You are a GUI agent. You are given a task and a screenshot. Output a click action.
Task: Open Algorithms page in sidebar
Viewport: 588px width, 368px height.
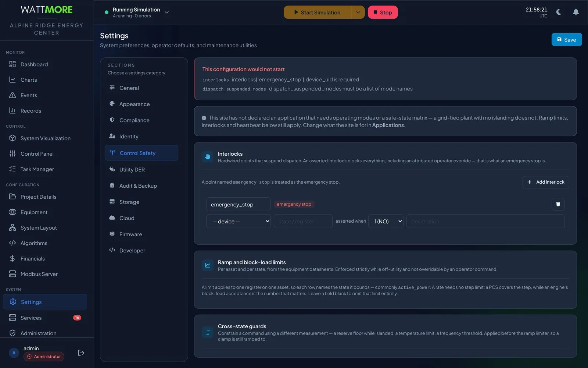[45, 243]
